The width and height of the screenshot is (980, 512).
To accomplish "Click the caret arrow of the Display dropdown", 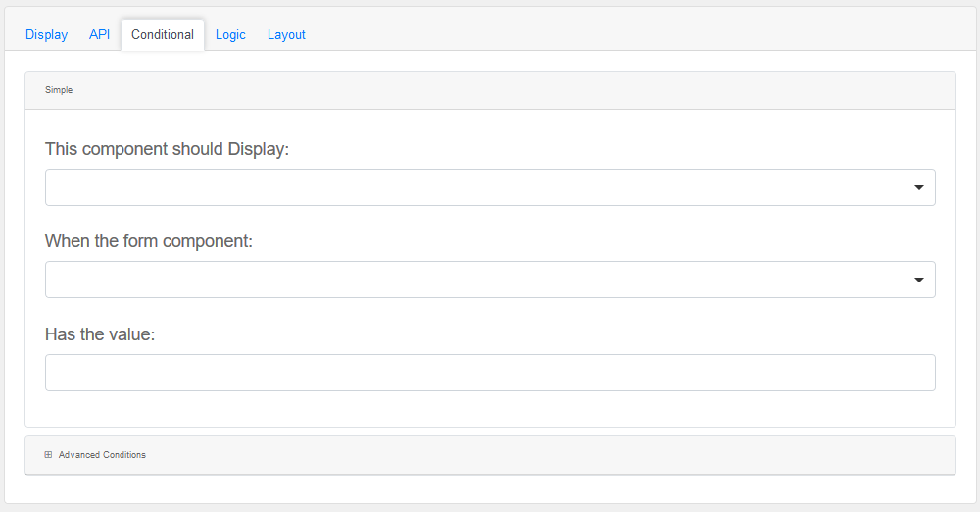I will click(x=918, y=187).
